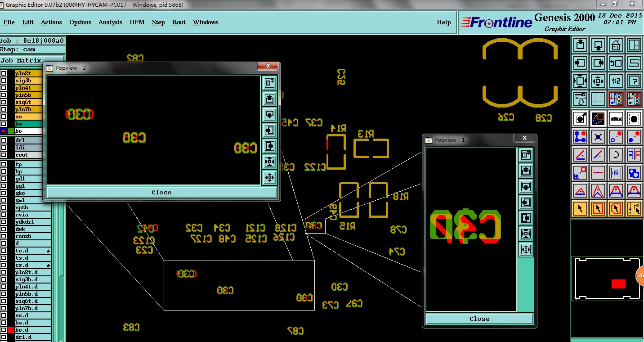Toggle checkbox for layer bs
This screenshot has height=342, width=644.
pyautogui.click(x=4, y=124)
